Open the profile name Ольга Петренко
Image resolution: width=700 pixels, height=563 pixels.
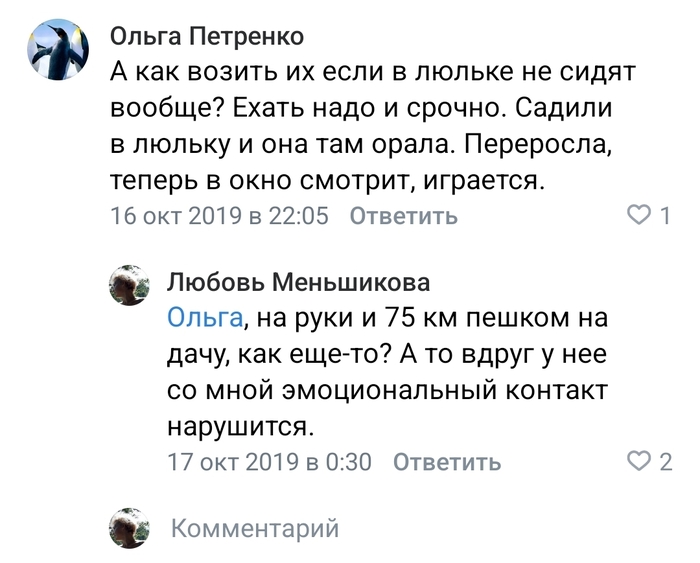206,37
